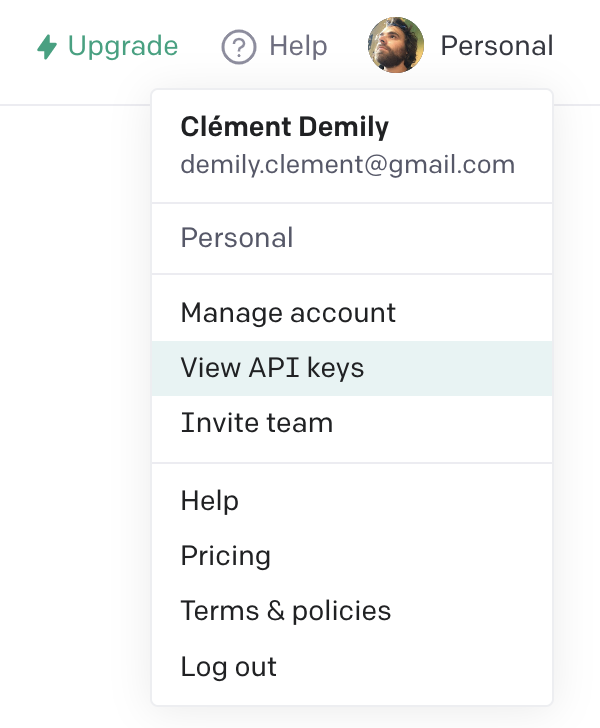
Task: Click blank page area right of the dropdown
Action: pyautogui.click(x=577, y=400)
